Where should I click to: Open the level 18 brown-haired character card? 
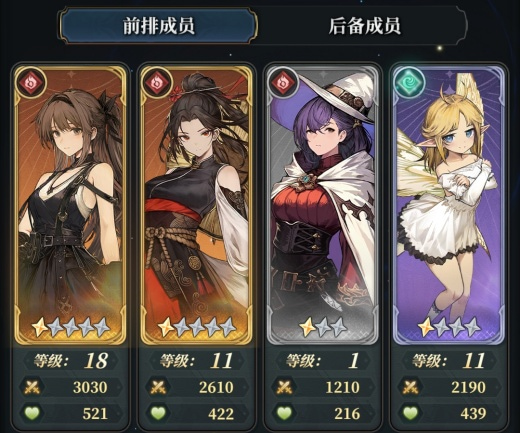[70, 205]
